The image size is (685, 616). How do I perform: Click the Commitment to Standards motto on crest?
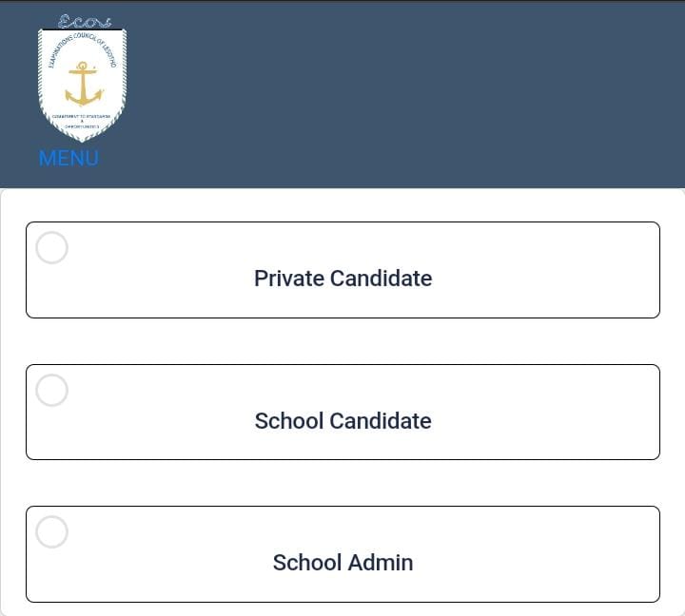click(83, 116)
